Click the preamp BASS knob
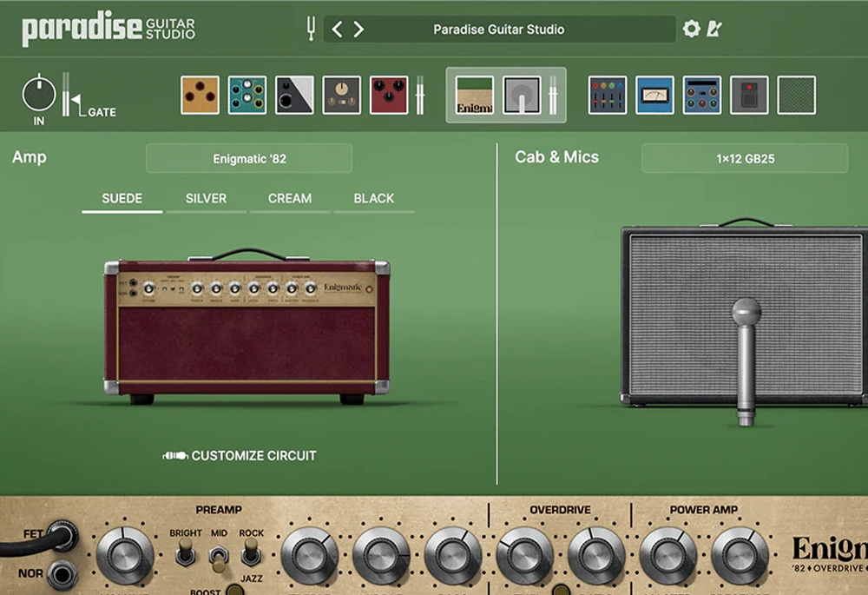The height and width of the screenshot is (595, 868). point(452,556)
